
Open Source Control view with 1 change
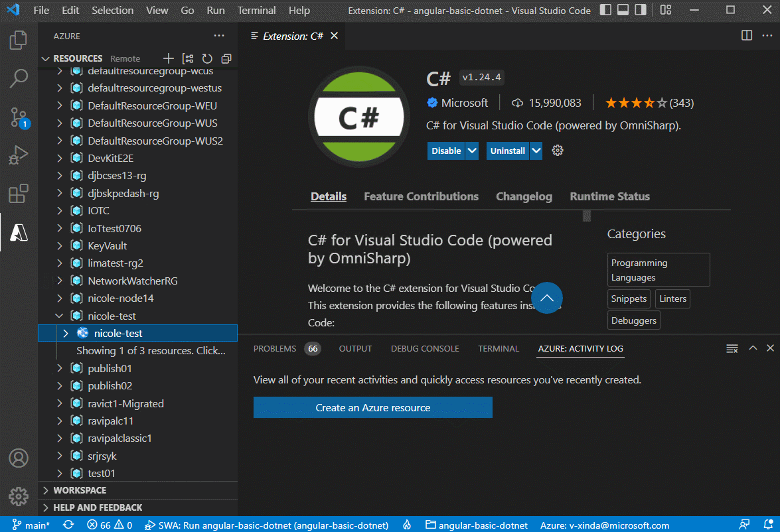(19, 118)
